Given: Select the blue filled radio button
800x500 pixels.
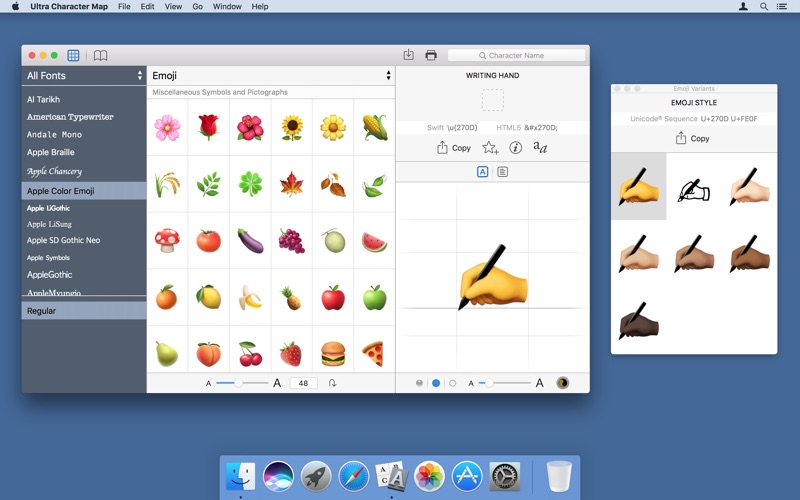Looking at the screenshot, I should [436, 383].
